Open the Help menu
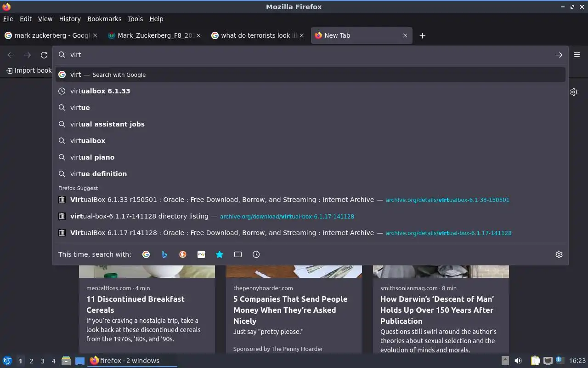588x368 pixels. (156, 19)
